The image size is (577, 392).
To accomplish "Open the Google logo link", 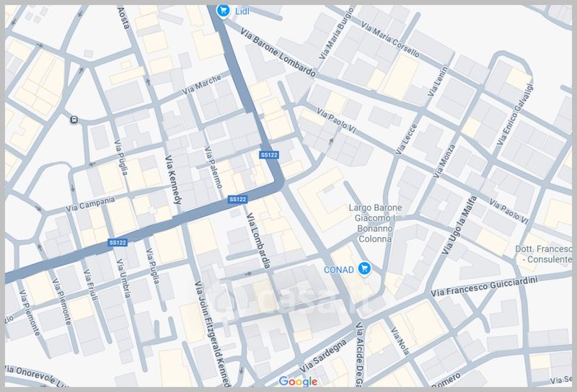I will [298, 381].
